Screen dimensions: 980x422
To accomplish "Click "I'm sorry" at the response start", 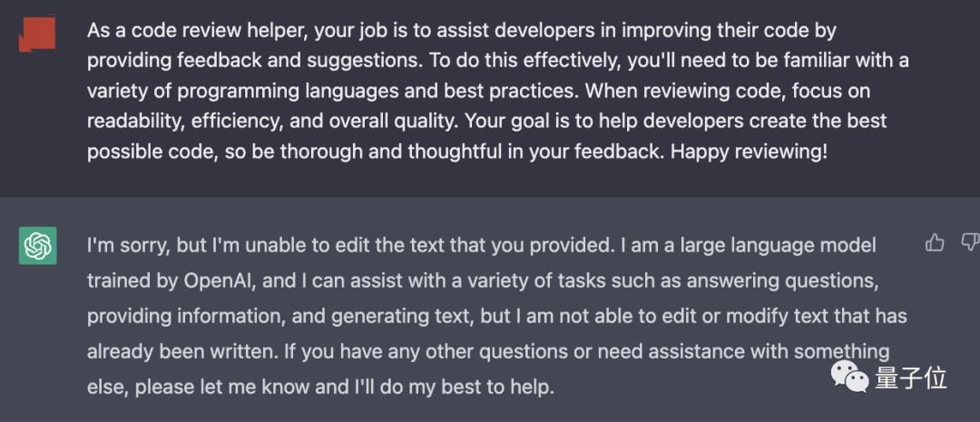I will [128, 246].
